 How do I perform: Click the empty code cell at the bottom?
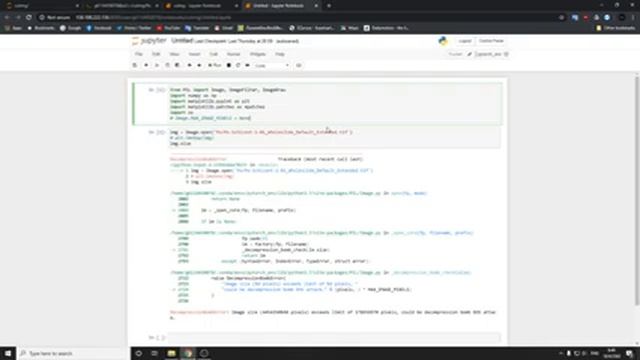click(334, 338)
